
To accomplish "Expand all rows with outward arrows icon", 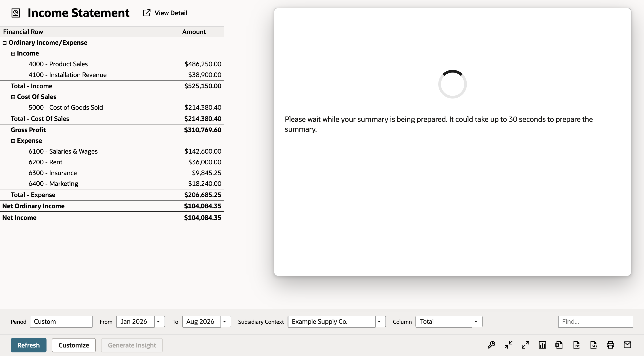I will [x=525, y=345].
